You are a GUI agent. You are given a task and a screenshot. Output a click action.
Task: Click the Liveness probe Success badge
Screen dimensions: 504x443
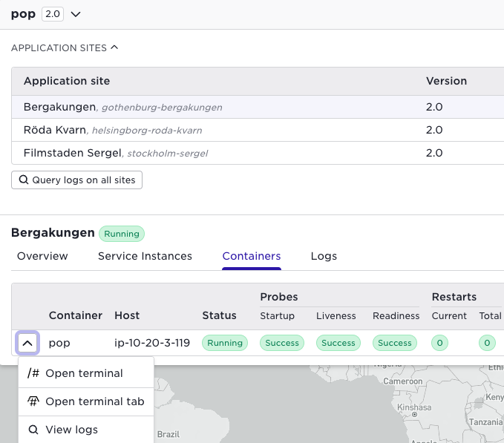tap(338, 343)
